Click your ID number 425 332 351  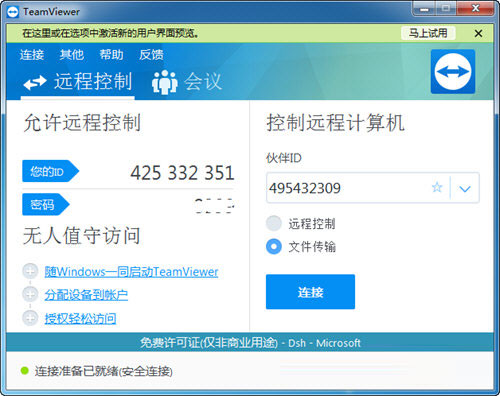(182, 173)
